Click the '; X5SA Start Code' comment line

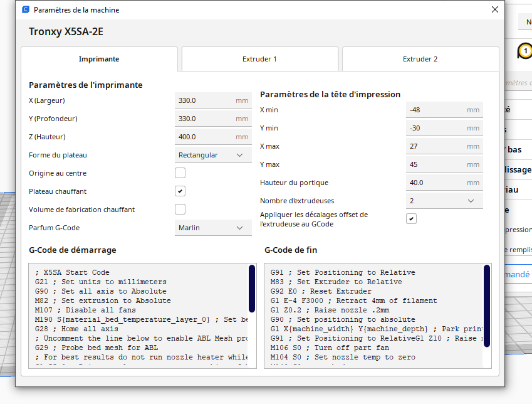coord(72,272)
